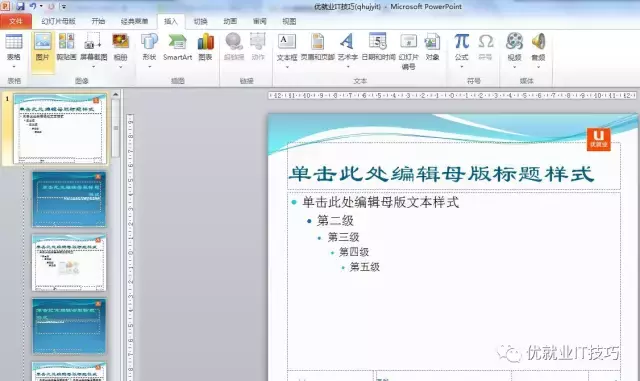The image size is (640, 381).
Task: Select the 艺术字 WordArt icon
Action: (x=347, y=42)
